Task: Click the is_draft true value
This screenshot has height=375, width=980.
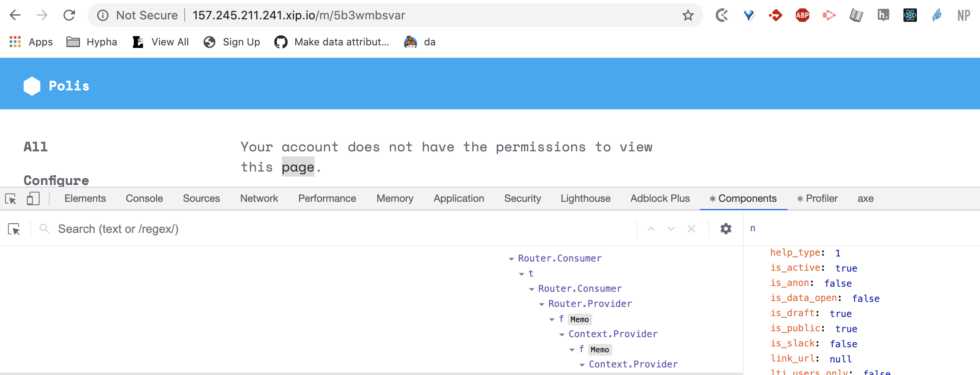Action: [840, 314]
